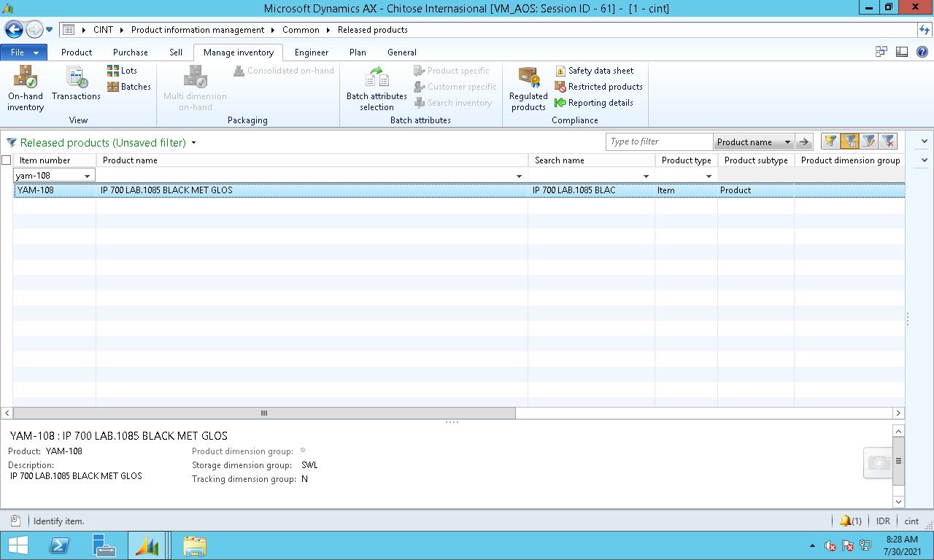Open the File menu
The height and width of the screenshot is (560, 934).
[x=23, y=52]
